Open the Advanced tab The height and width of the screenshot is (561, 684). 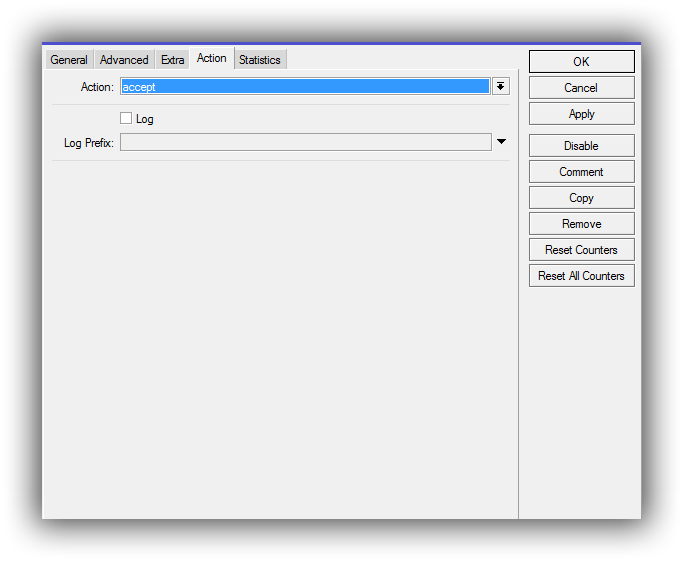(124, 60)
